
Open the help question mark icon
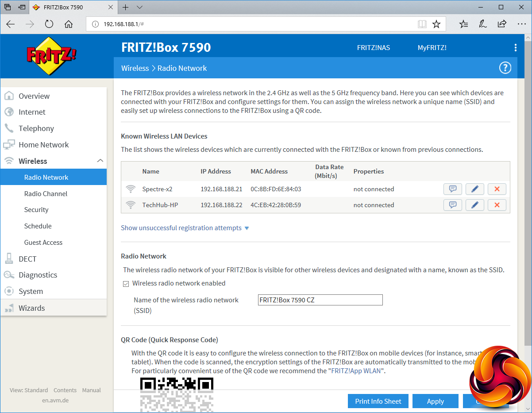pos(505,68)
